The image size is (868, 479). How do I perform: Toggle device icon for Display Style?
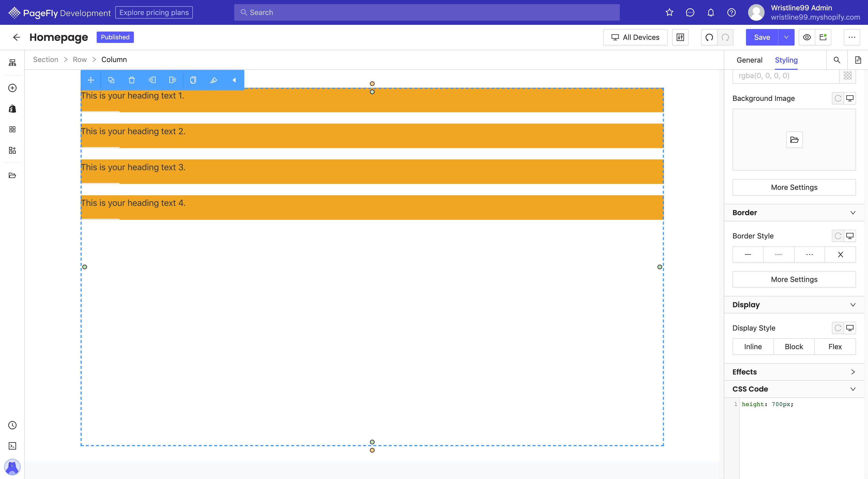850,328
